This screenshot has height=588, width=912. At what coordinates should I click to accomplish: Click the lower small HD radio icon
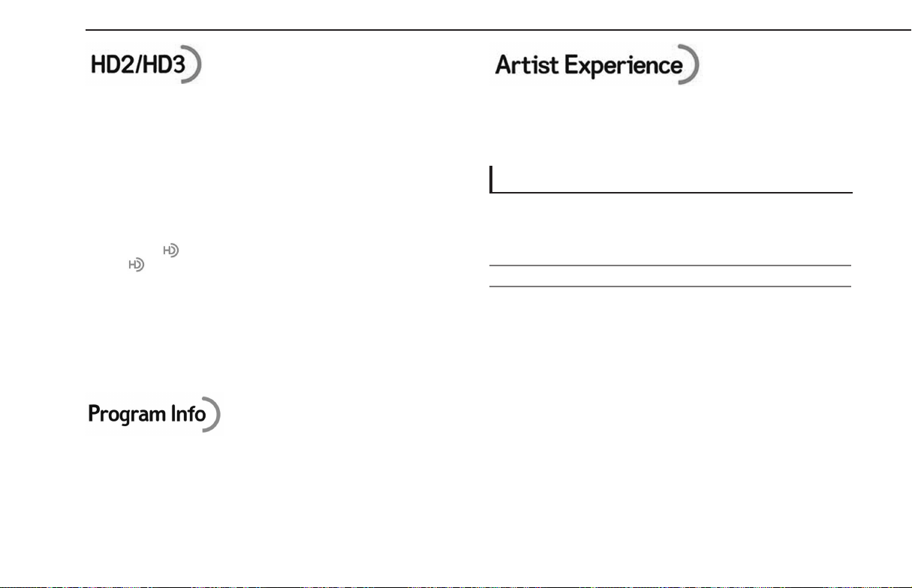136,264
